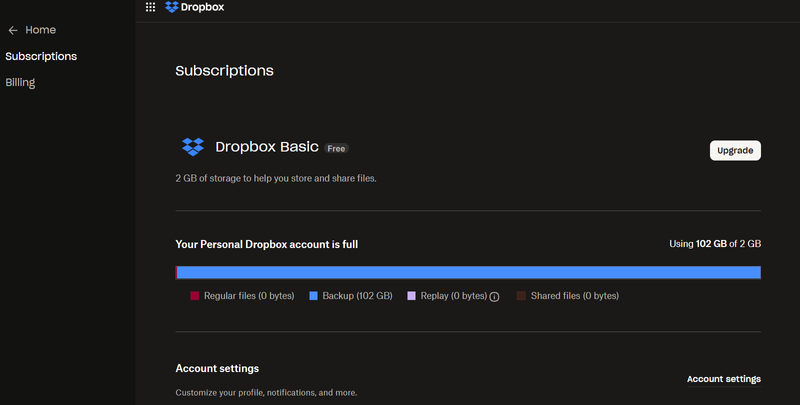800x405 pixels.
Task: Click the "Regular files (0 bytes)" legend label
Action: (248, 296)
